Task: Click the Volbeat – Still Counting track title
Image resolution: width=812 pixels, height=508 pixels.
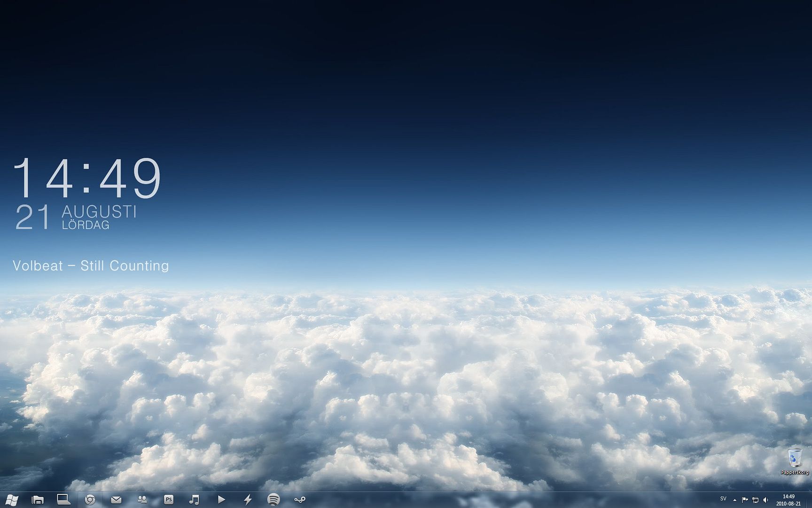Action: [91, 266]
